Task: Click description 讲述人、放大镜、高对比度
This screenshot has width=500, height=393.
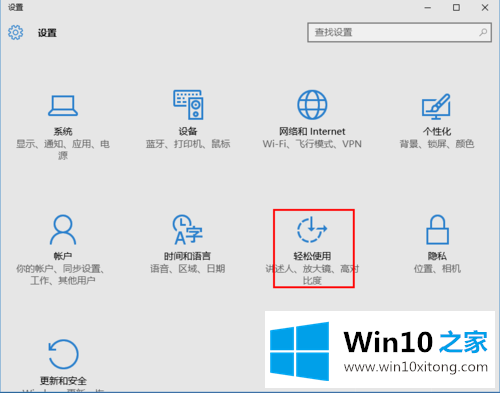Action: coord(312,274)
